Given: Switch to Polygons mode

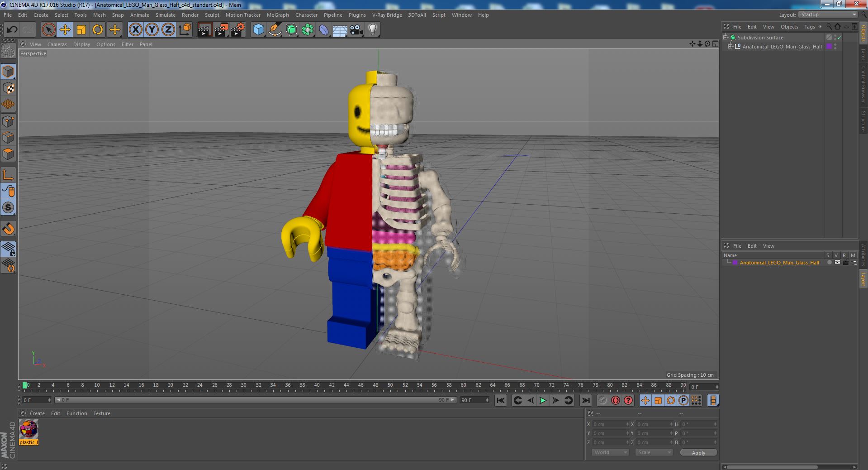Looking at the screenshot, I should tap(8, 154).
